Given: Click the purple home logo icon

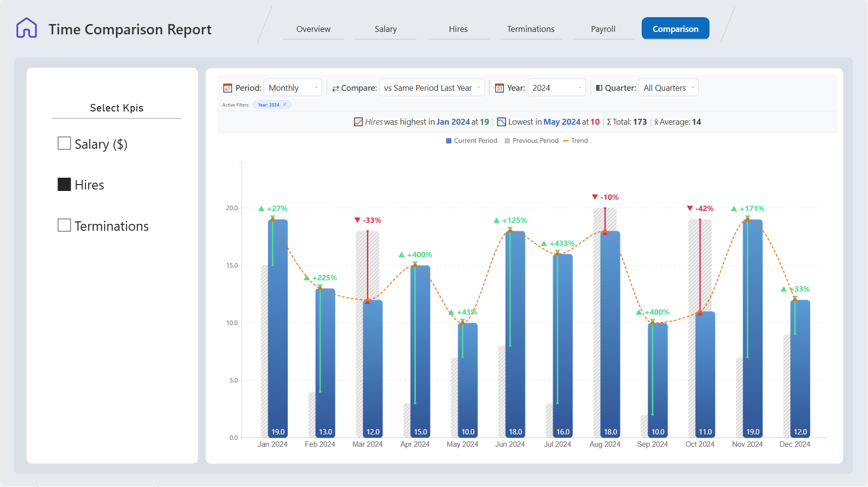Looking at the screenshot, I should [x=27, y=28].
